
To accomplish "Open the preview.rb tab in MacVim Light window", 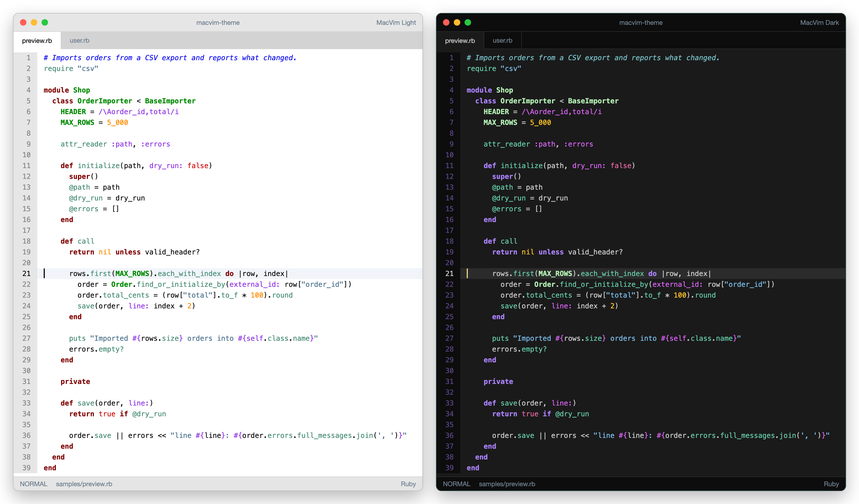I will click(x=37, y=40).
